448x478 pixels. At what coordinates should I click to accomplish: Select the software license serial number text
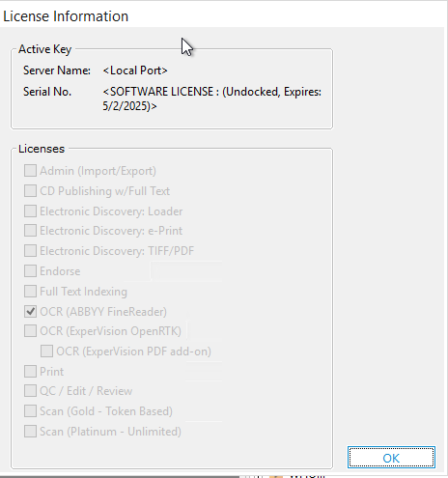212,98
